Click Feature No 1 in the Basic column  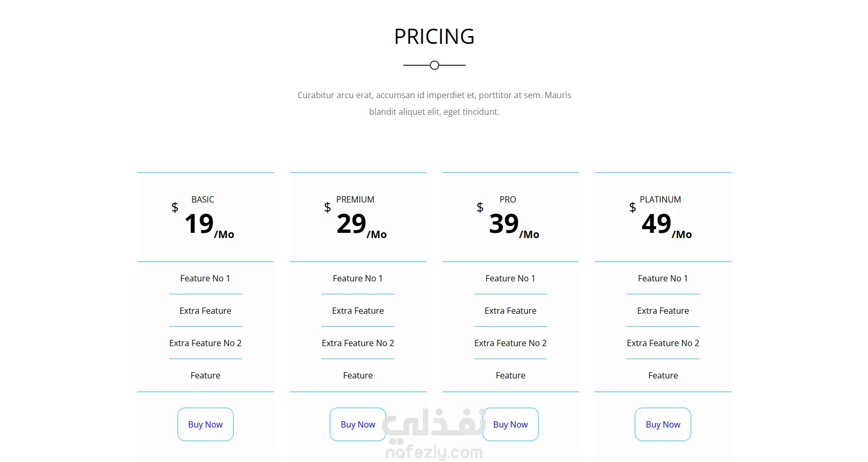pyautogui.click(x=205, y=278)
